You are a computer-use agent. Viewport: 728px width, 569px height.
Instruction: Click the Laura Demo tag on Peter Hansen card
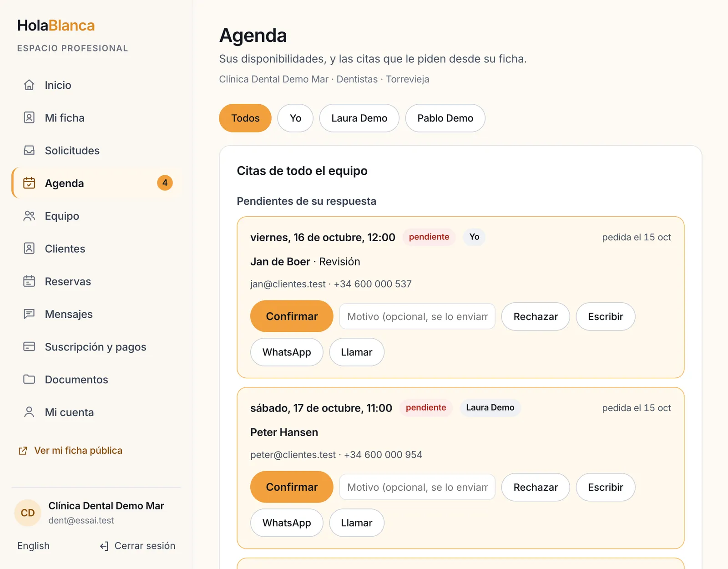coord(490,407)
